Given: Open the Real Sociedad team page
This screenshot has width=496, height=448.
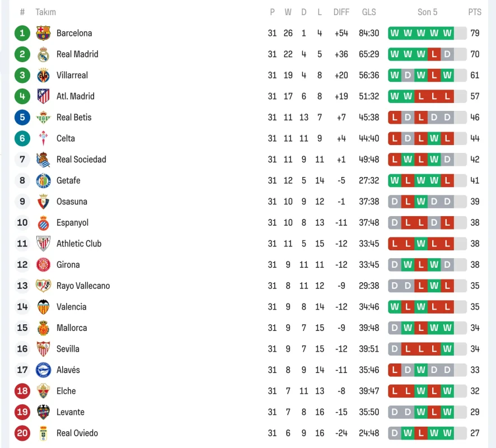Looking at the screenshot, I should [81, 160].
